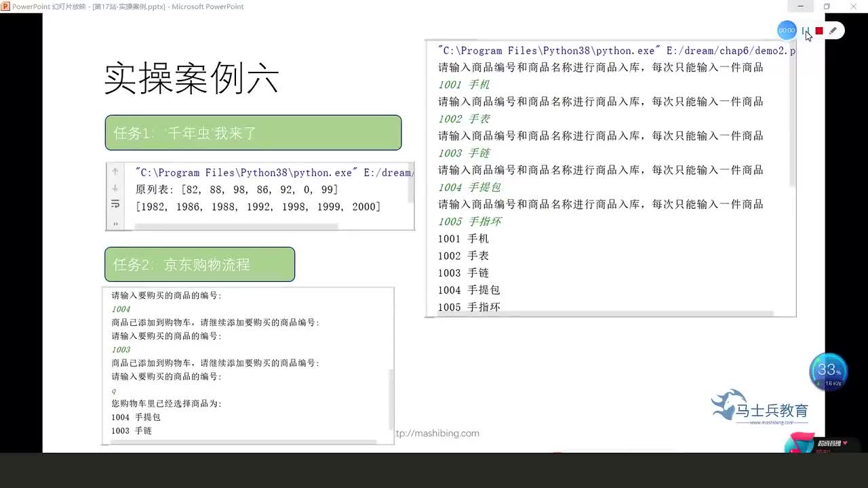Click horizontal scrollbar in Task 1 console
The image size is (868, 488).
[236, 226]
